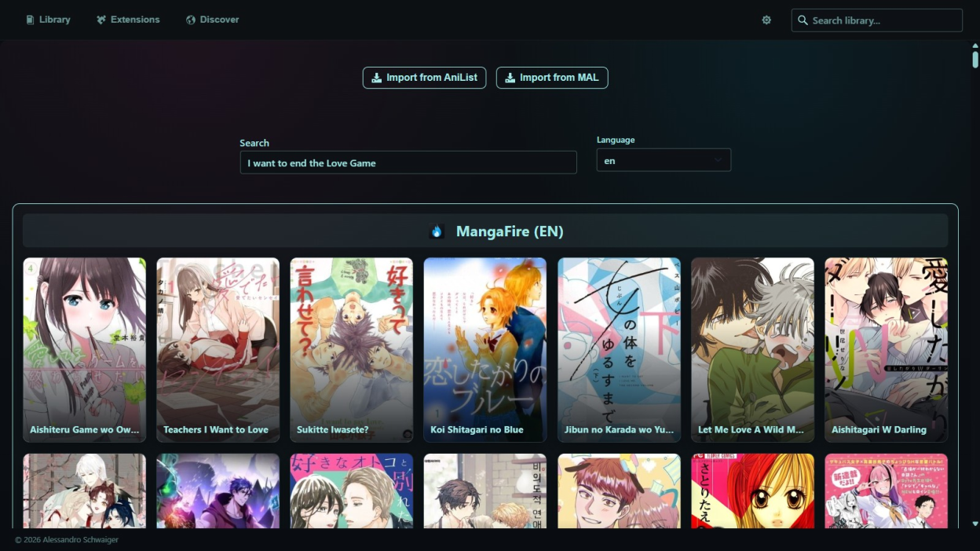Open Sukitte Iwasete? manga cover
980x551 pixels.
[352, 350]
